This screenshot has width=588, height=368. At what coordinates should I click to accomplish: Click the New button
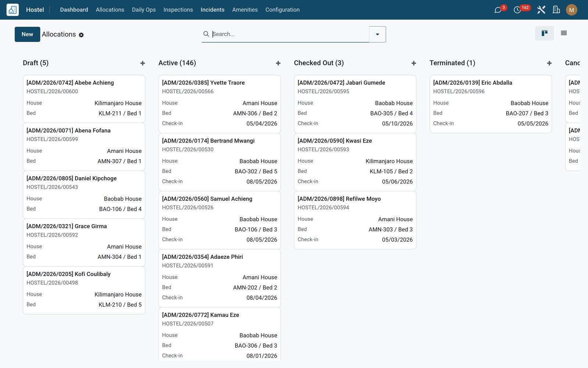[27, 34]
